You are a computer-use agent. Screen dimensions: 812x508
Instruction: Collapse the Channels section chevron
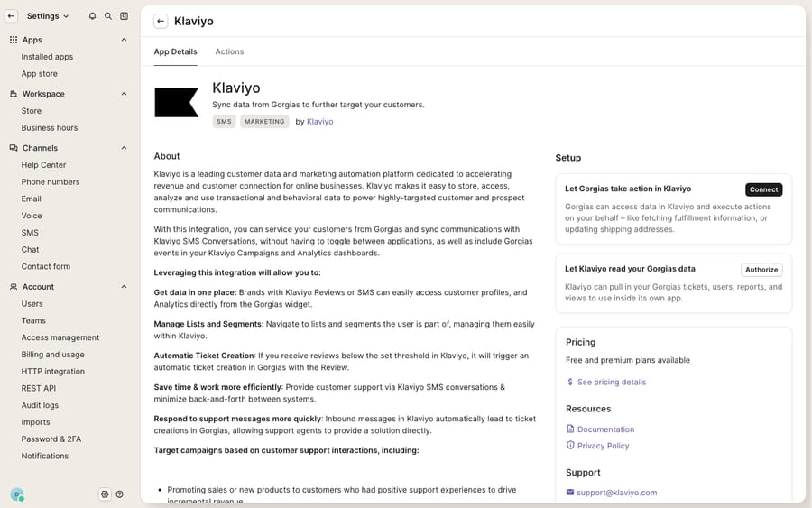pos(124,148)
